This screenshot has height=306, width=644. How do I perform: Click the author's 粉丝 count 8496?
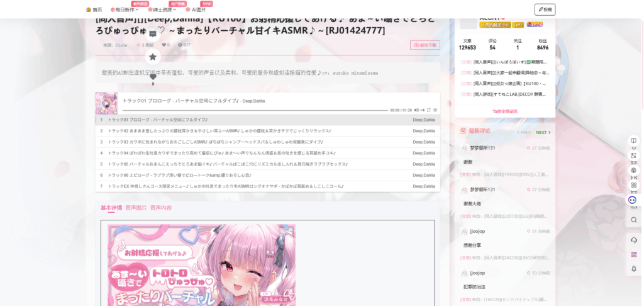coord(543,45)
